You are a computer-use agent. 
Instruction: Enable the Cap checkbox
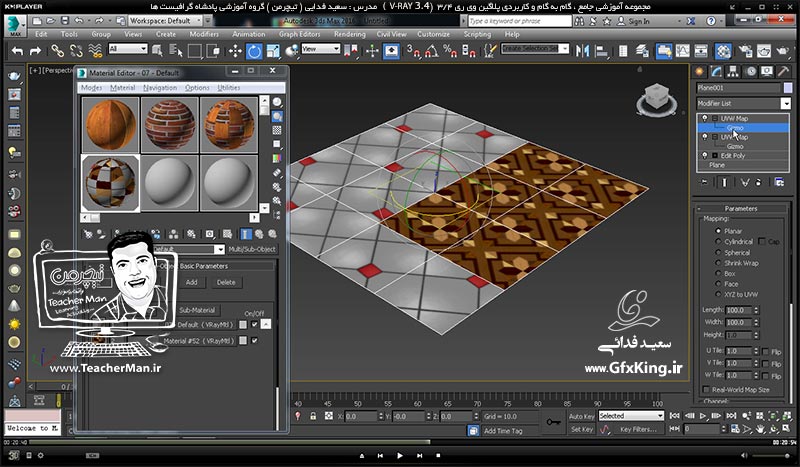762,241
